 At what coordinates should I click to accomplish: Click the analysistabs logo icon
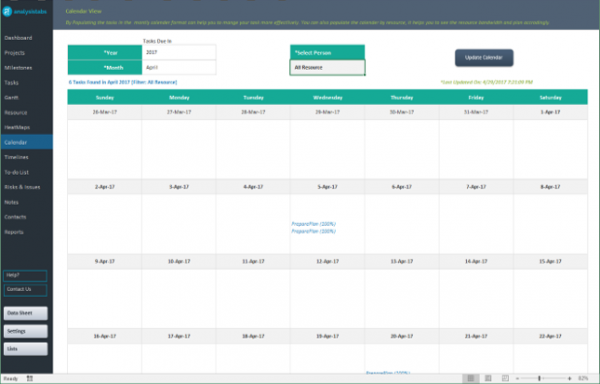pos(7,11)
